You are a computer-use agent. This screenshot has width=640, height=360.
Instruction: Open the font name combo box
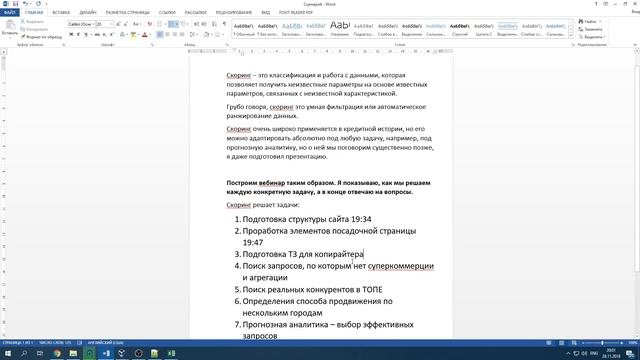coord(81,24)
